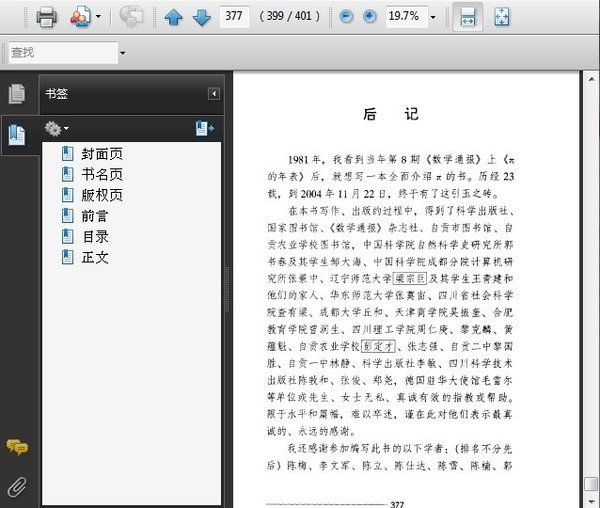Zoom in using the plus button
Image resolution: width=600 pixels, height=508 pixels.
tap(370, 17)
